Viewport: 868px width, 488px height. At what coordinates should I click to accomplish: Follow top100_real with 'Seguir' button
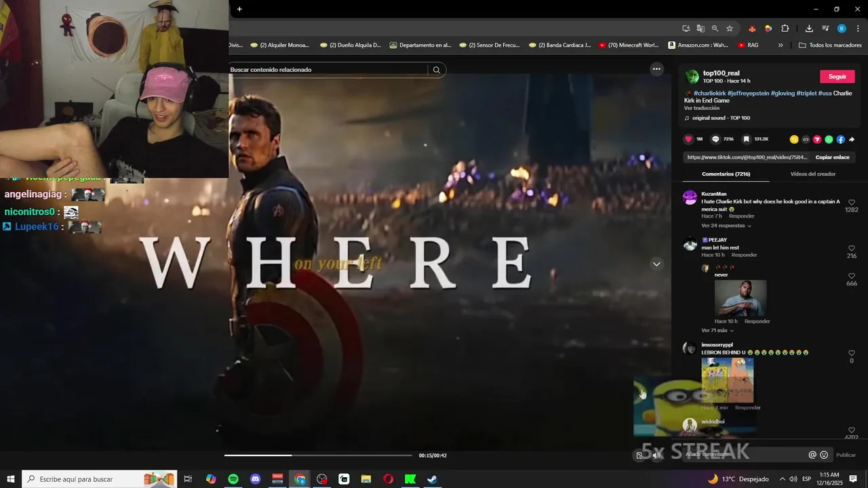837,77
